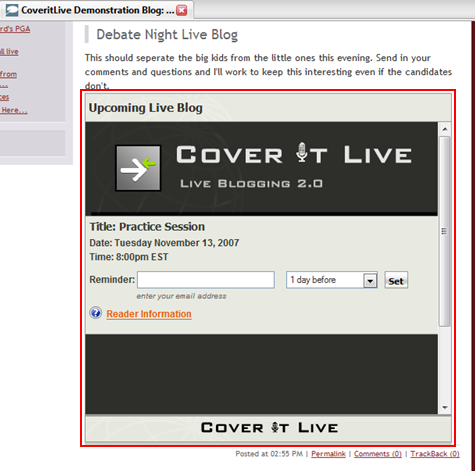The height and width of the screenshot is (471, 475).
Task: Click the Debate Night Live Blog heading
Action: click(167, 35)
